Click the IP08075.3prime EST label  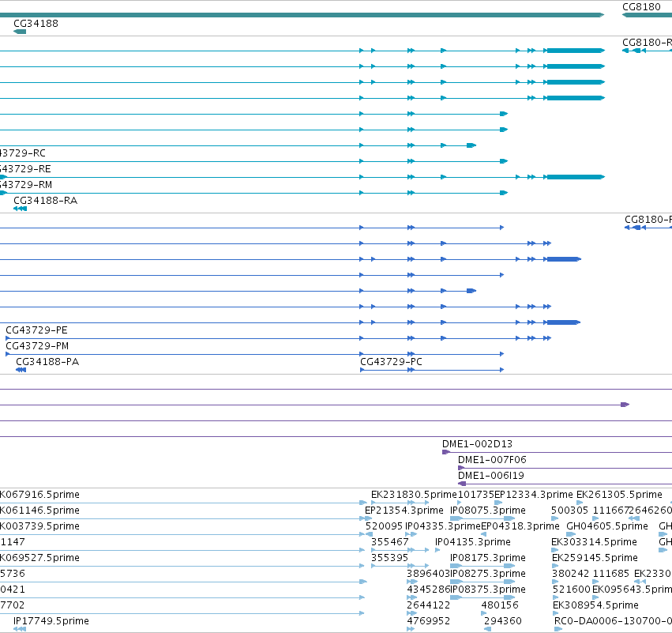coord(488,511)
